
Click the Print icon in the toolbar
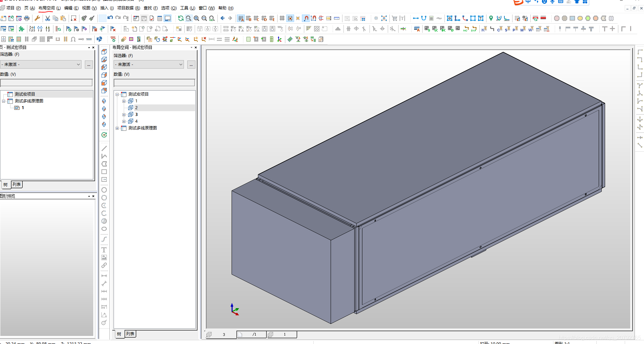tap(27, 18)
